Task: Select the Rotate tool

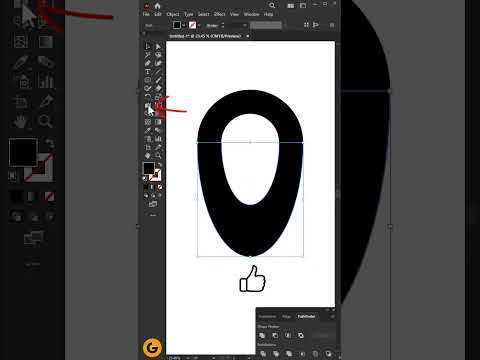Action: coord(148,97)
